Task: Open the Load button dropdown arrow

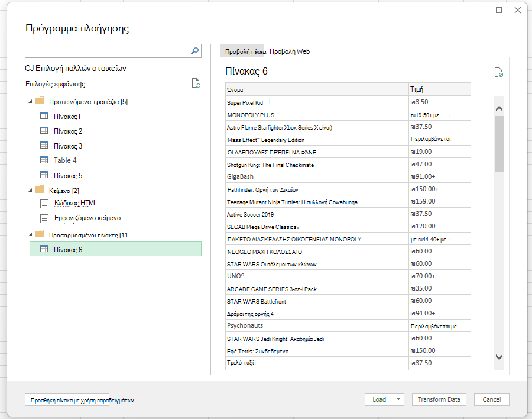Action: click(x=399, y=399)
